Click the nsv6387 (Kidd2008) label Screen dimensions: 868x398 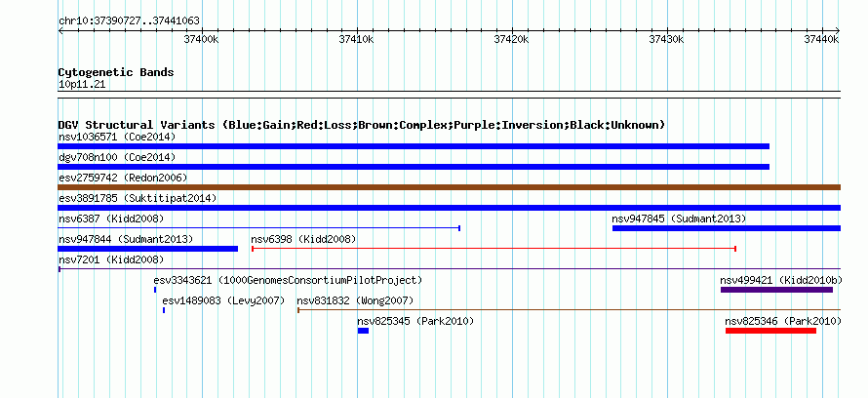pyautogui.click(x=111, y=219)
